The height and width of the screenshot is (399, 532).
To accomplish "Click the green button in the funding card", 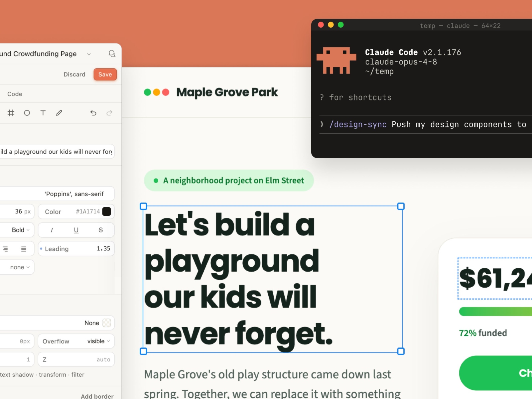I will [x=495, y=373].
